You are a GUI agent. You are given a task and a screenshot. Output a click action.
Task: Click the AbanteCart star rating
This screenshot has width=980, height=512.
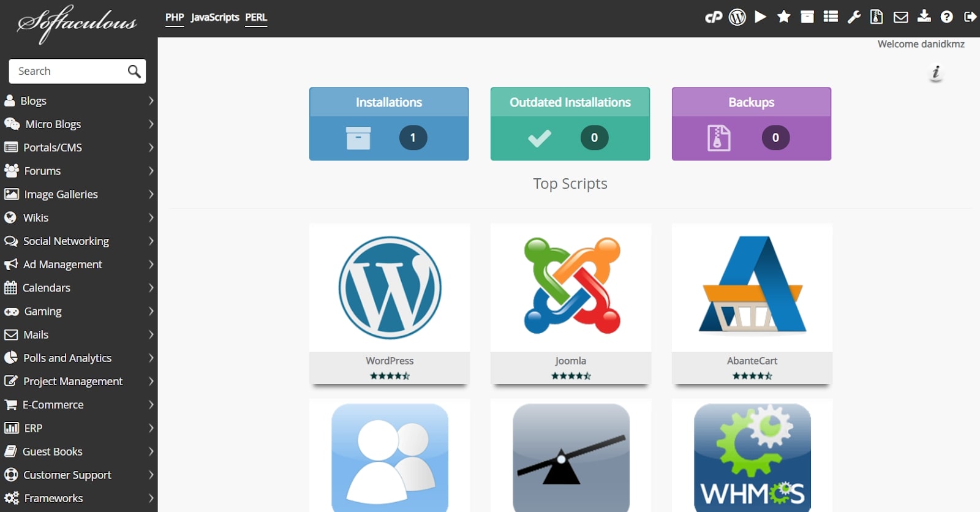pos(752,375)
